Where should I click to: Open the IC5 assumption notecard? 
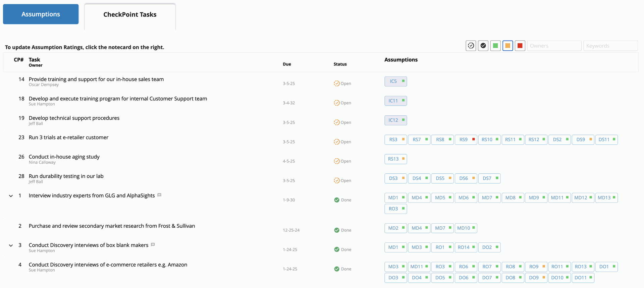coord(396,81)
